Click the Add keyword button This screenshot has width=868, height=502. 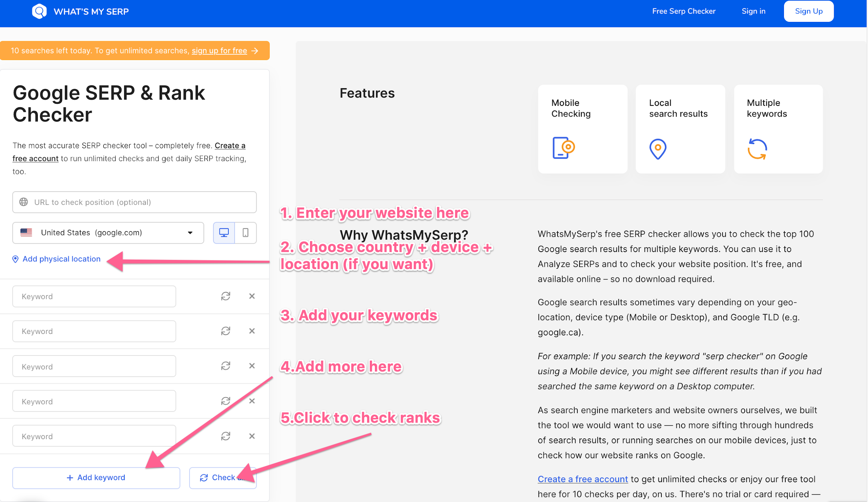96,478
